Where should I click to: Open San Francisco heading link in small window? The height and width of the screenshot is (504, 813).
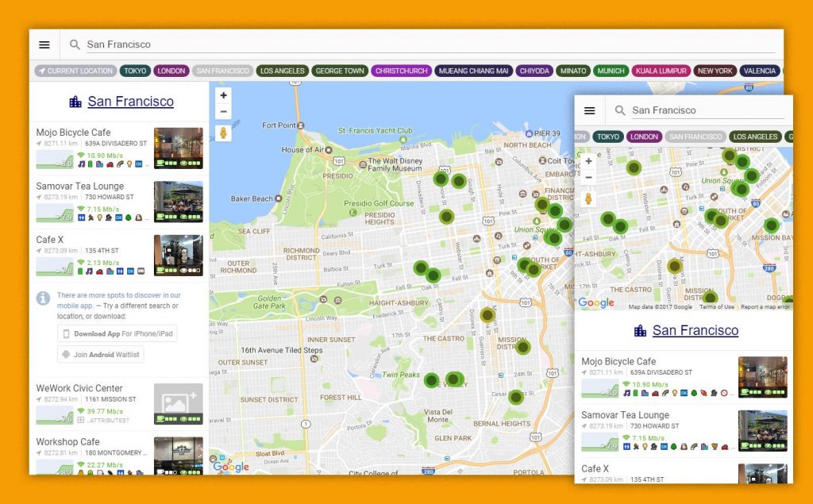coord(695,330)
